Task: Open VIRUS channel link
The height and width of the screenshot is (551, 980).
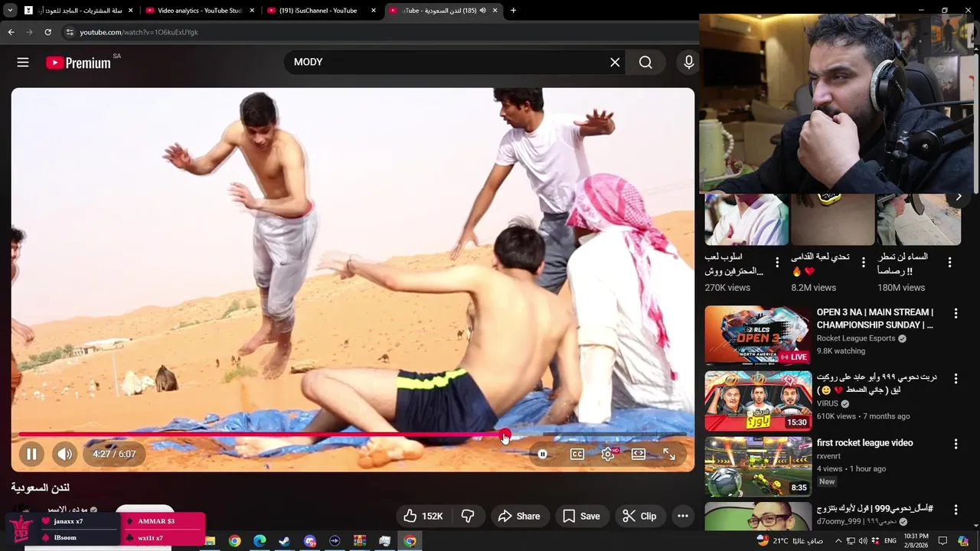Action: (828, 404)
